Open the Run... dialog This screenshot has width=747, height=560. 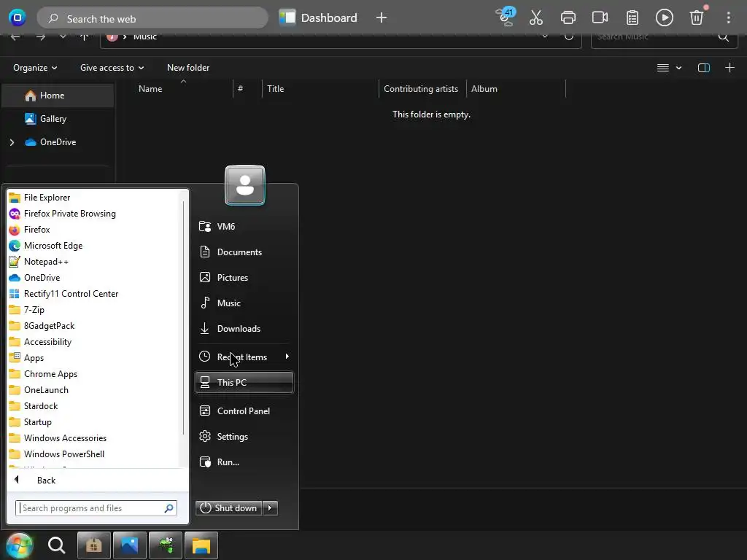[x=244, y=462]
